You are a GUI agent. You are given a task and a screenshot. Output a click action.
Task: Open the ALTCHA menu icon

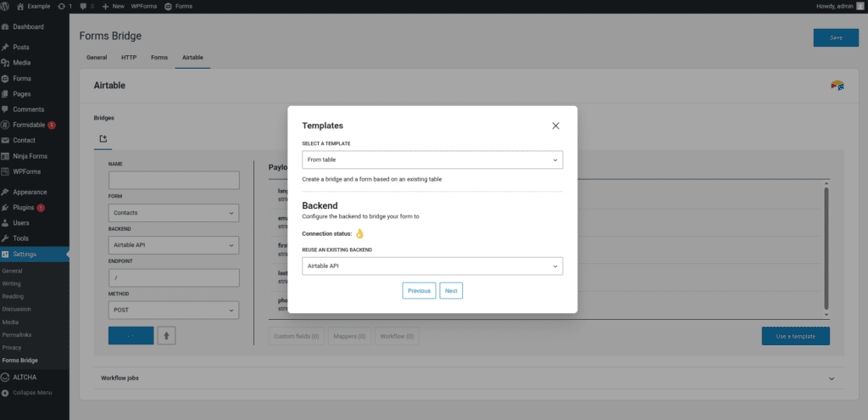pyautogui.click(x=6, y=377)
